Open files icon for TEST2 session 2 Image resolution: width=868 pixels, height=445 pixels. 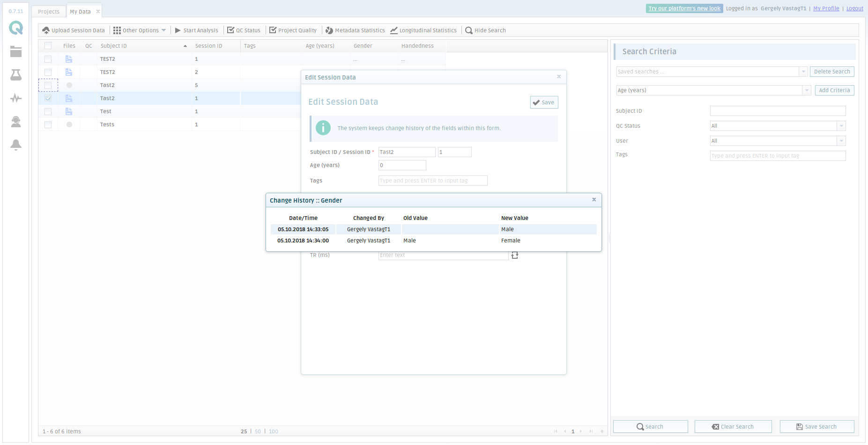(69, 72)
